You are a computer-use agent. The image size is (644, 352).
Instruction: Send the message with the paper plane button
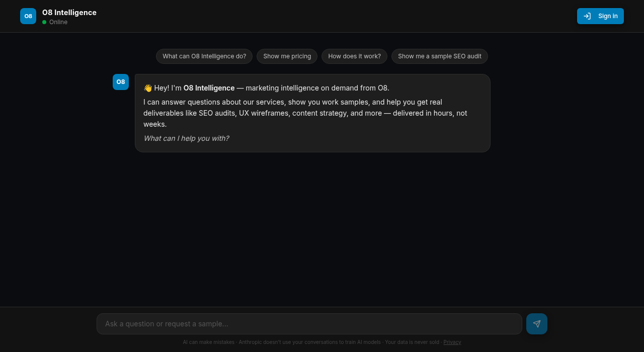[x=537, y=324]
